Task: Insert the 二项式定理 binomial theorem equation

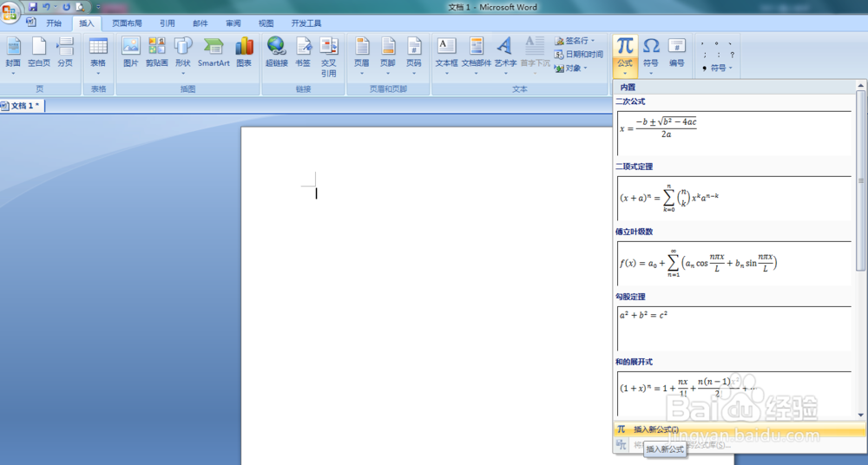Action: [x=734, y=198]
